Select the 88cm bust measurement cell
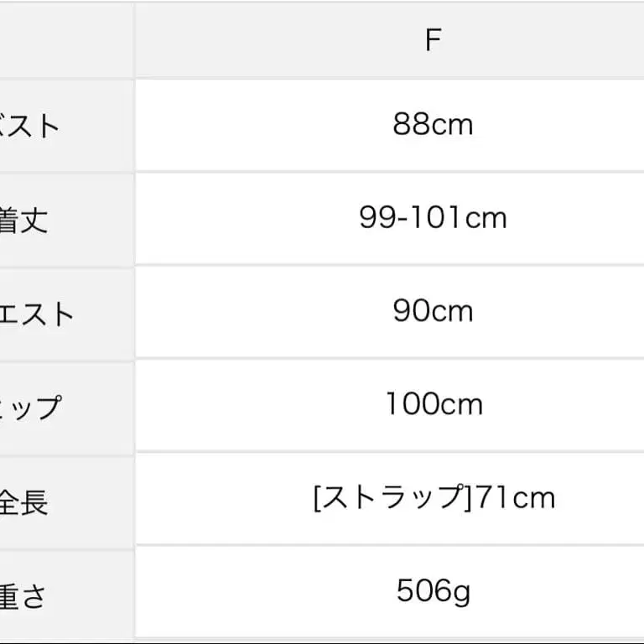The width and height of the screenshot is (644, 644). coord(433,125)
